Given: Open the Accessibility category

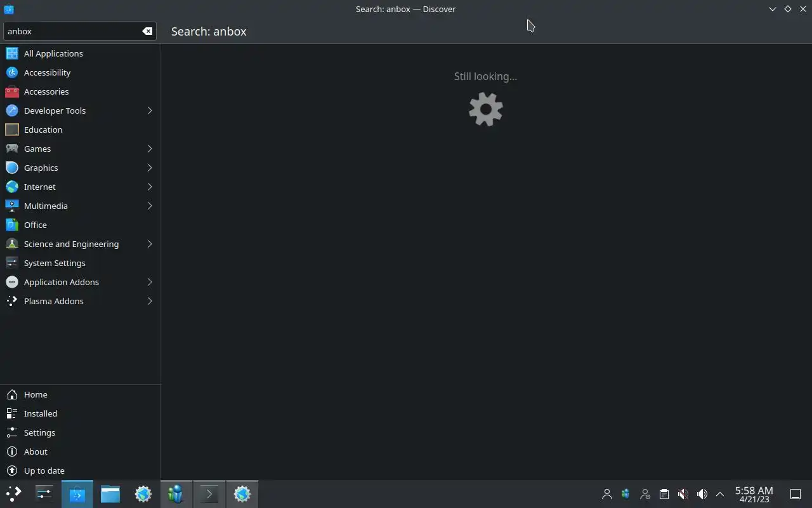Looking at the screenshot, I should (x=80, y=72).
